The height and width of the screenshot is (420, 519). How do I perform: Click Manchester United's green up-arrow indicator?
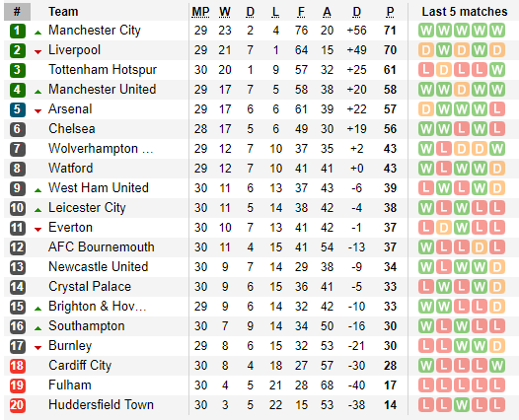38,92
